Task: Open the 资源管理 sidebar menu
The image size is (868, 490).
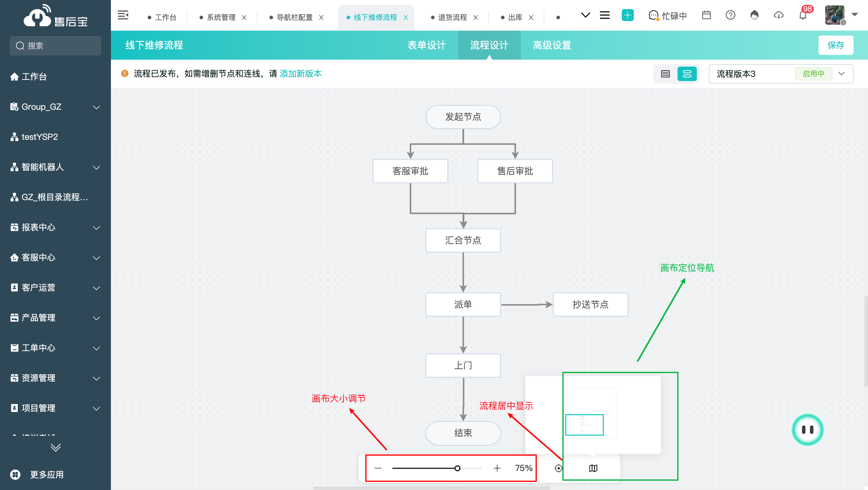Action: pos(55,378)
